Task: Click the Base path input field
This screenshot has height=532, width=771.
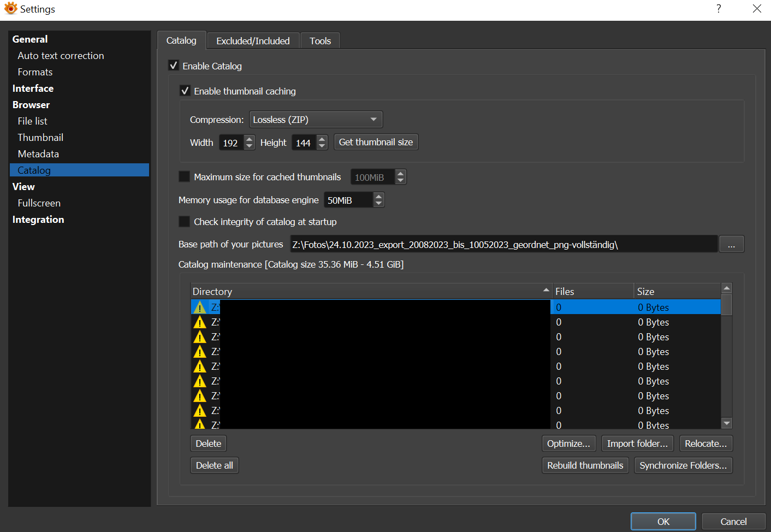Action: (x=502, y=245)
